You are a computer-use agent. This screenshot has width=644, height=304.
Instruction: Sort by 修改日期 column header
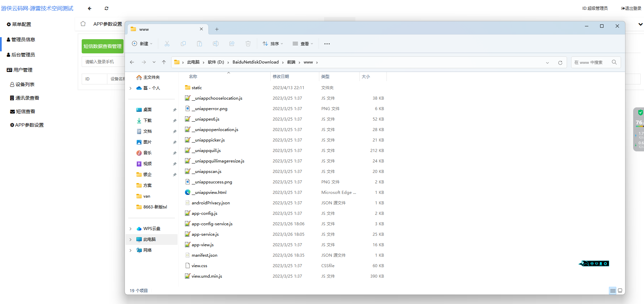(281, 77)
